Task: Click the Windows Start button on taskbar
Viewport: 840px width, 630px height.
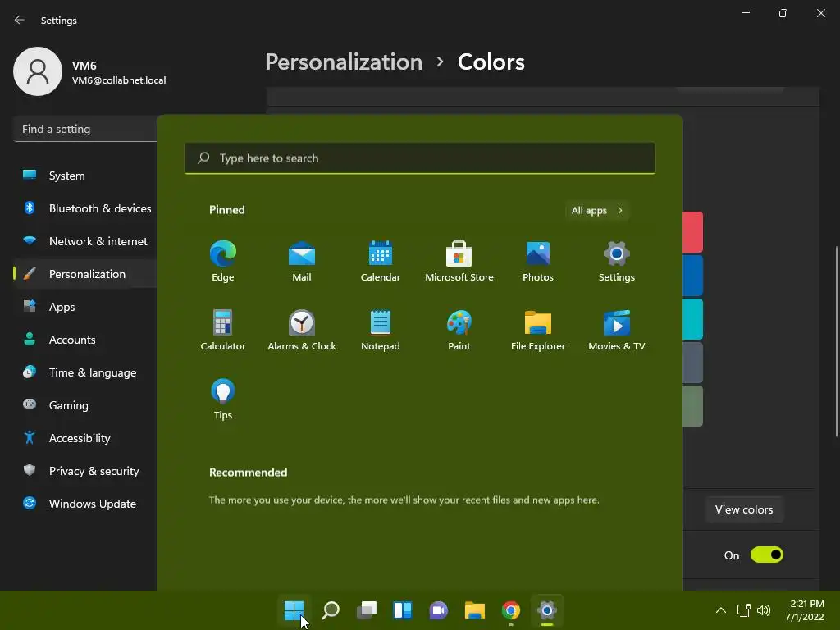Action: 294,610
